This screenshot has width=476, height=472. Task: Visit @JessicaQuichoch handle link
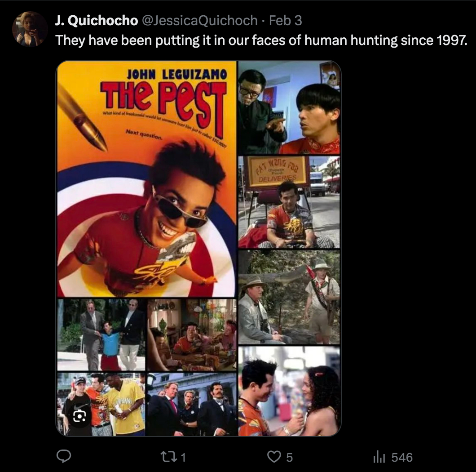pos(200,20)
